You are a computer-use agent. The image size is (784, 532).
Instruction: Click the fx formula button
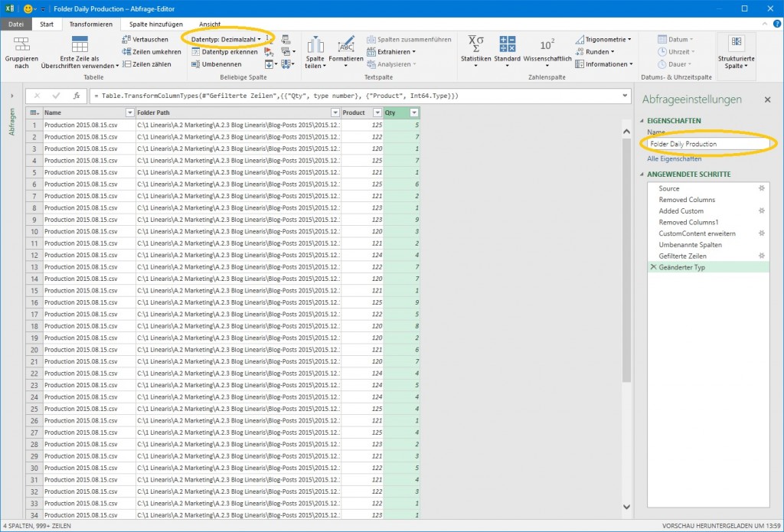click(x=77, y=96)
